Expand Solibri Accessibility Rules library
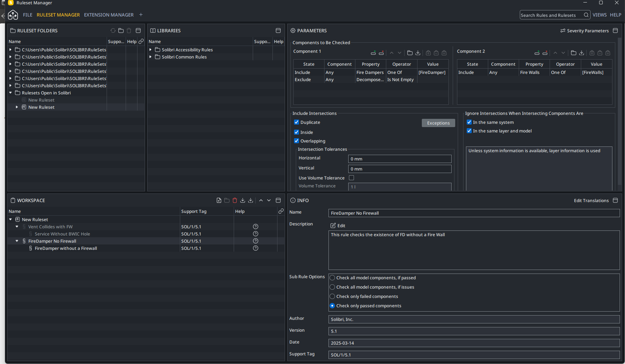 coord(150,50)
